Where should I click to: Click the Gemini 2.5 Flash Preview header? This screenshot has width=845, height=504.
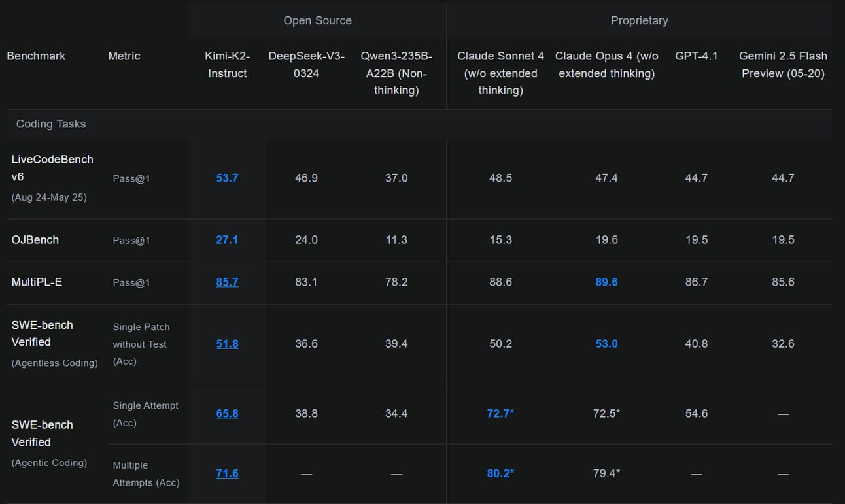point(783,65)
